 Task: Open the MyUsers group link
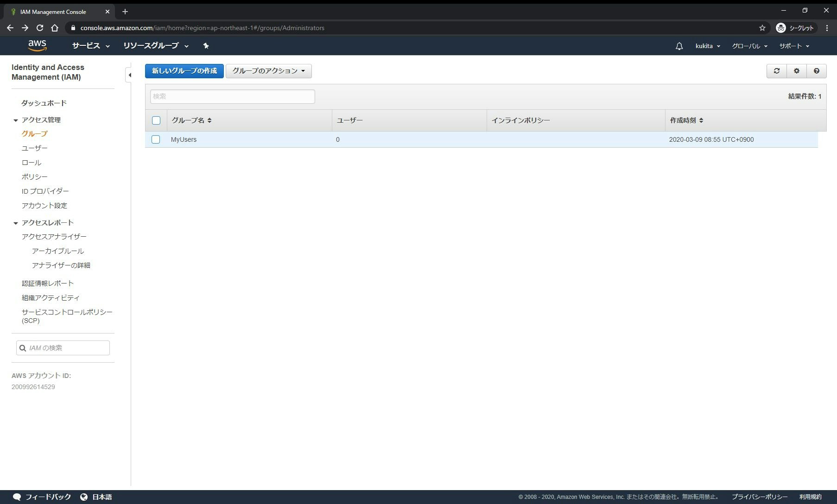pyautogui.click(x=184, y=139)
